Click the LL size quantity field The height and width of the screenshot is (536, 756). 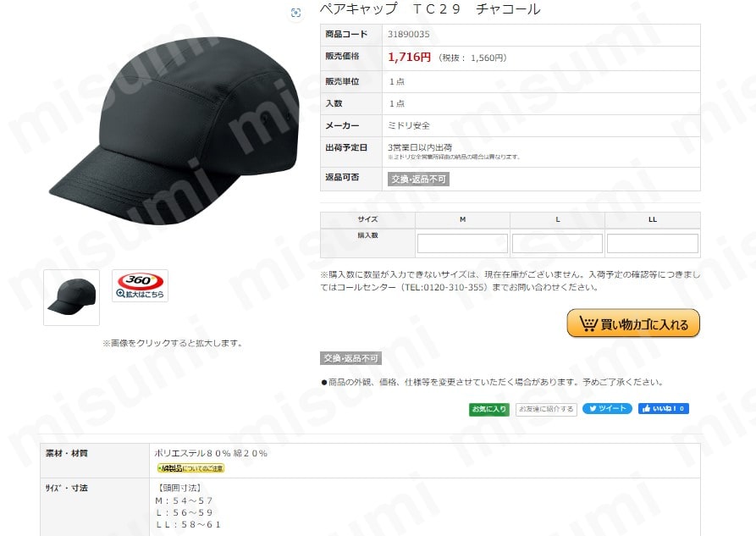(653, 243)
